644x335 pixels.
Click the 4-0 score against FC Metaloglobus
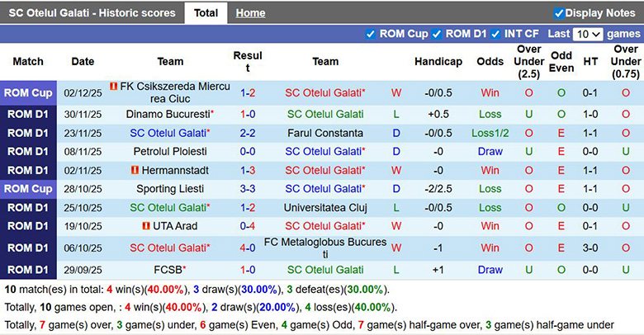248,248
